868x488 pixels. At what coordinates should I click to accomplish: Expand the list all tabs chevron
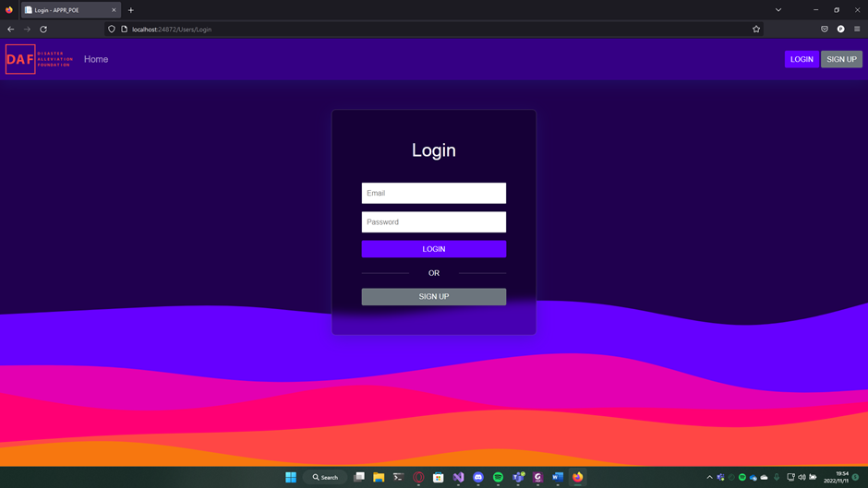click(778, 10)
